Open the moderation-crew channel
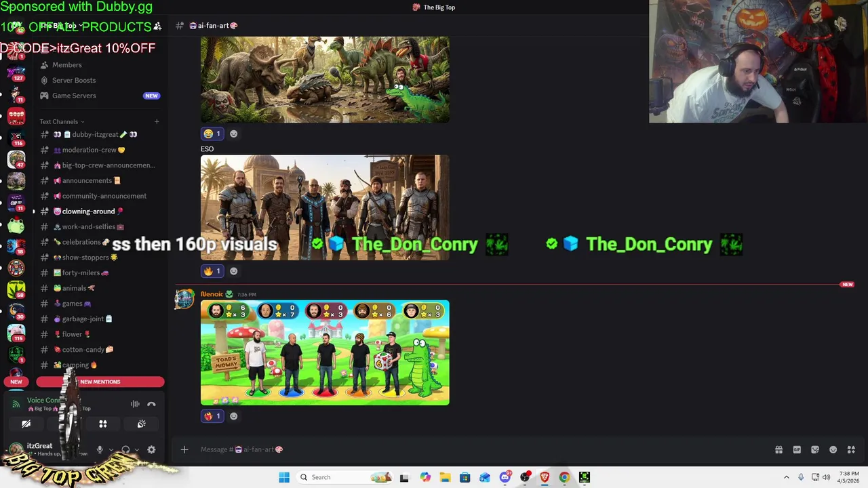868x488 pixels. click(100, 150)
